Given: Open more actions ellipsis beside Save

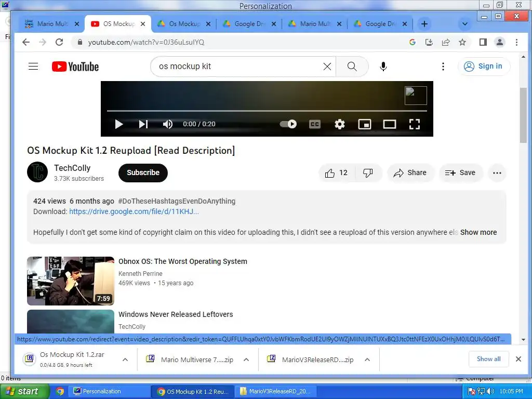Looking at the screenshot, I should pos(497,172).
